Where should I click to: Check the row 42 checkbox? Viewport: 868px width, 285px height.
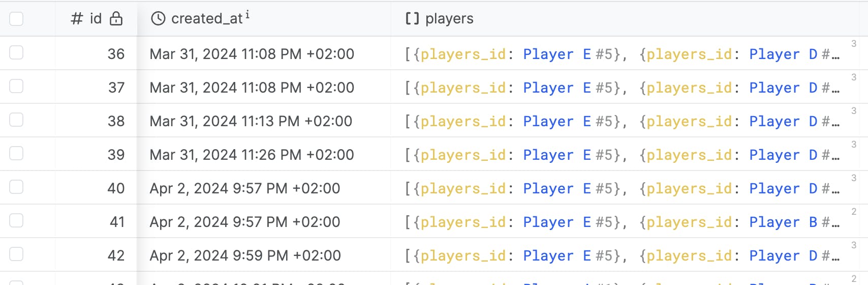pos(16,254)
